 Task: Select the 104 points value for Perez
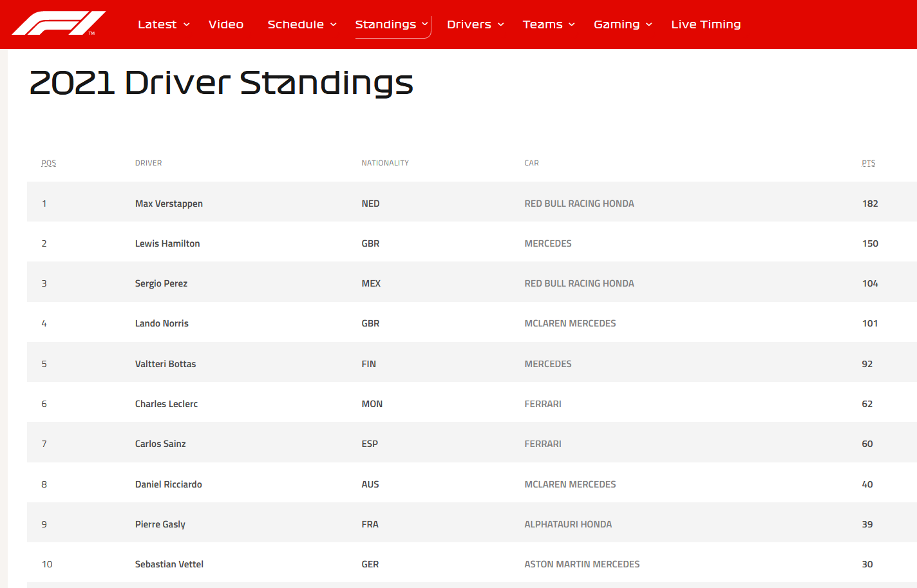[x=870, y=283]
